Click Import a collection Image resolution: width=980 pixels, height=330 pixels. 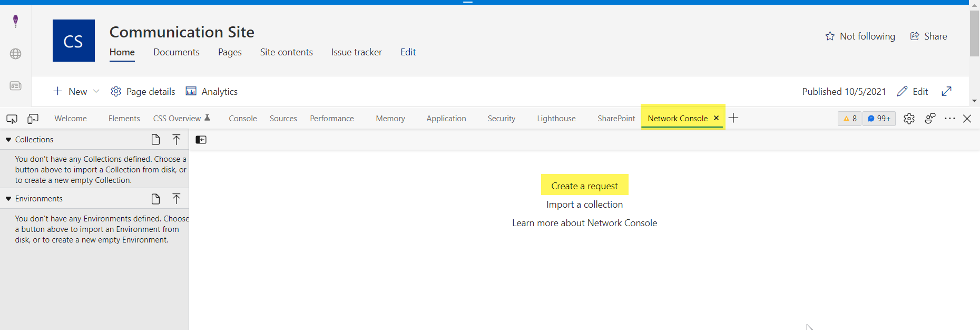coord(585,205)
